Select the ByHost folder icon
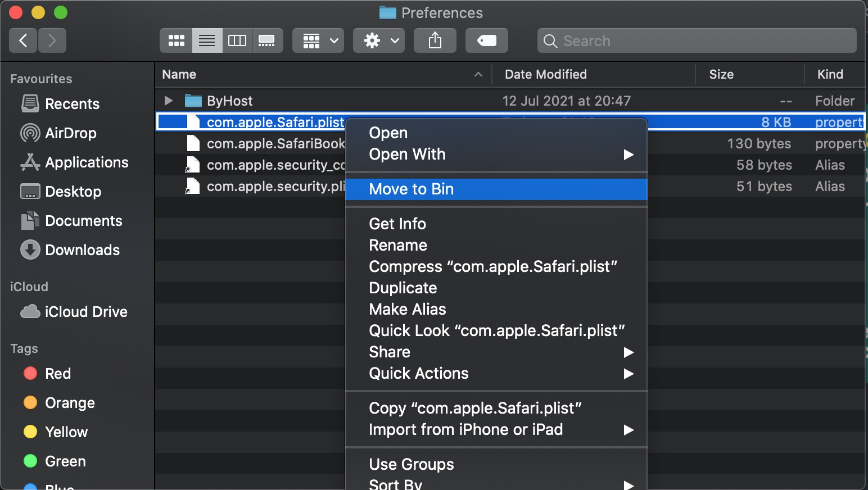 point(193,101)
